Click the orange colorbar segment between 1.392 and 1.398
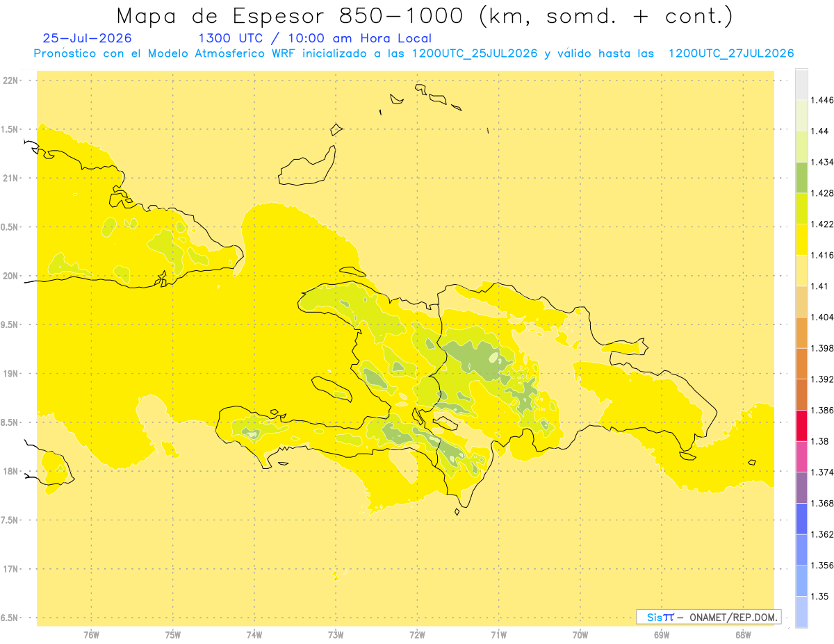834x644 pixels. pos(801,363)
